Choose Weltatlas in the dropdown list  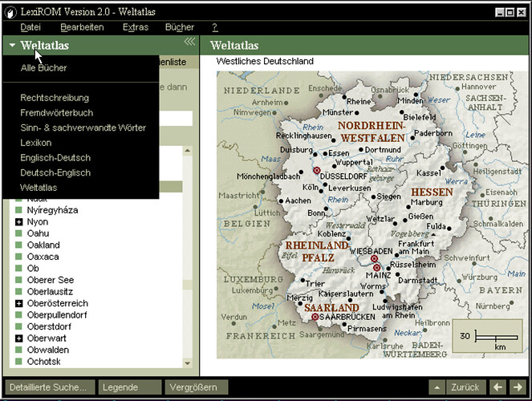click(39, 188)
